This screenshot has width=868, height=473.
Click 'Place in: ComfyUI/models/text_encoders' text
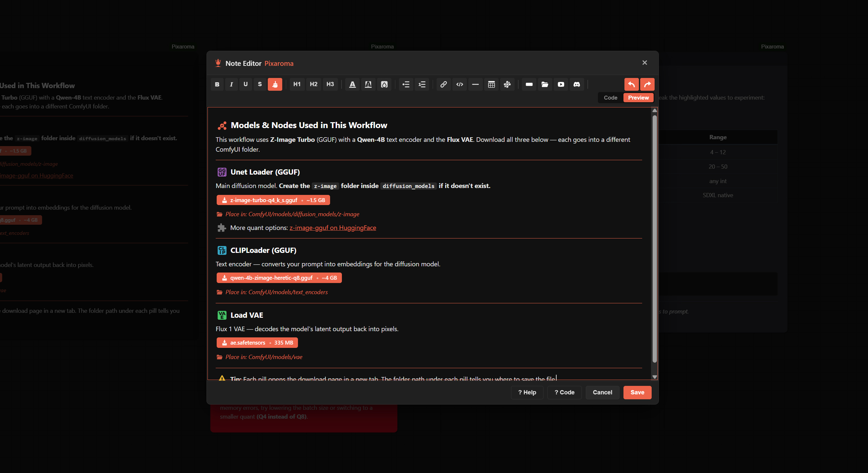tap(276, 292)
